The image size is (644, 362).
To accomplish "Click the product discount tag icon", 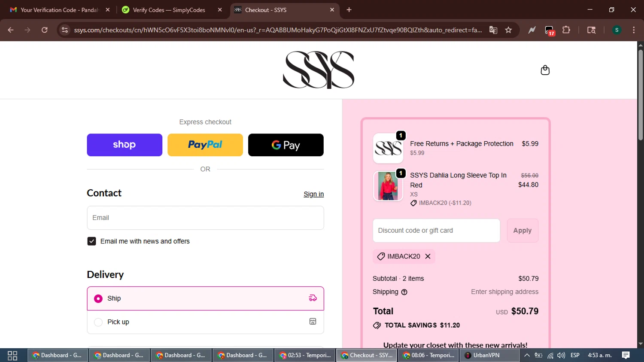I will (x=413, y=203).
